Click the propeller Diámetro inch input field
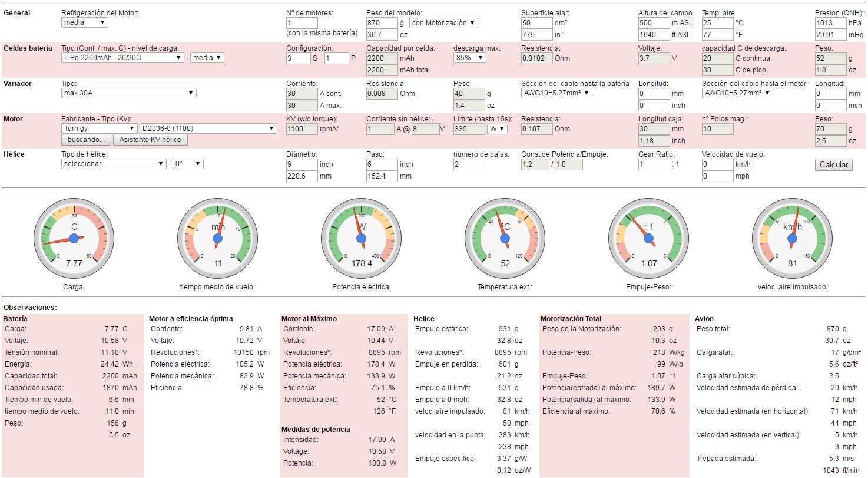The image size is (868, 478). tap(302, 164)
